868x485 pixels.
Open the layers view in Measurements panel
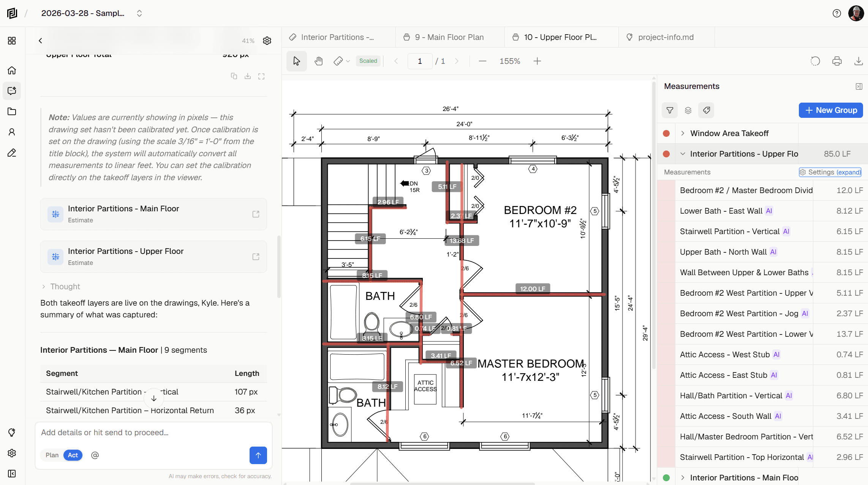[x=688, y=110]
